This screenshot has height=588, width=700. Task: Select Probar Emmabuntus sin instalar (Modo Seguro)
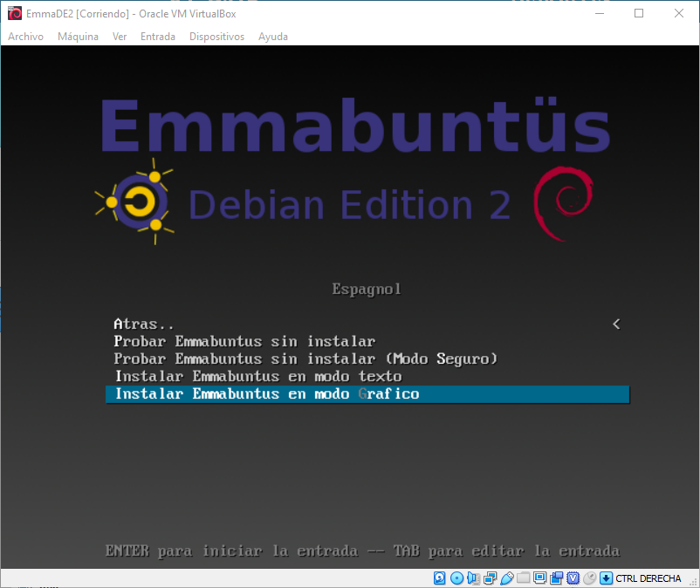coord(305,359)
